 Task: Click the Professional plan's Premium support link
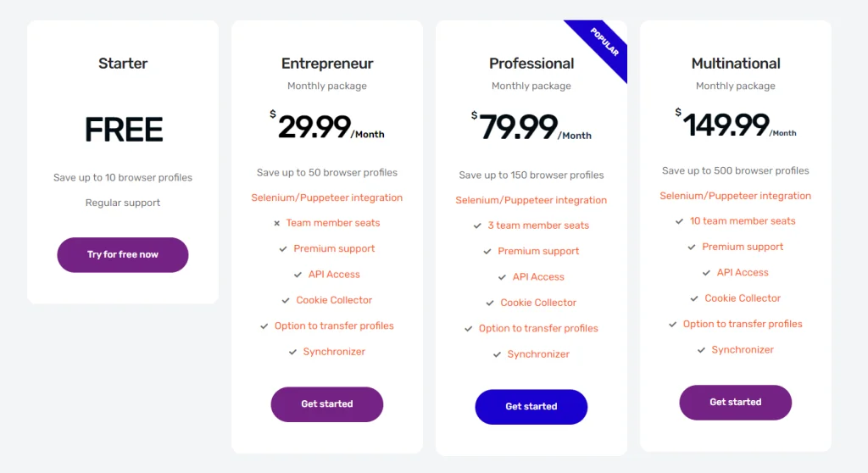click(x=538, y=251)
